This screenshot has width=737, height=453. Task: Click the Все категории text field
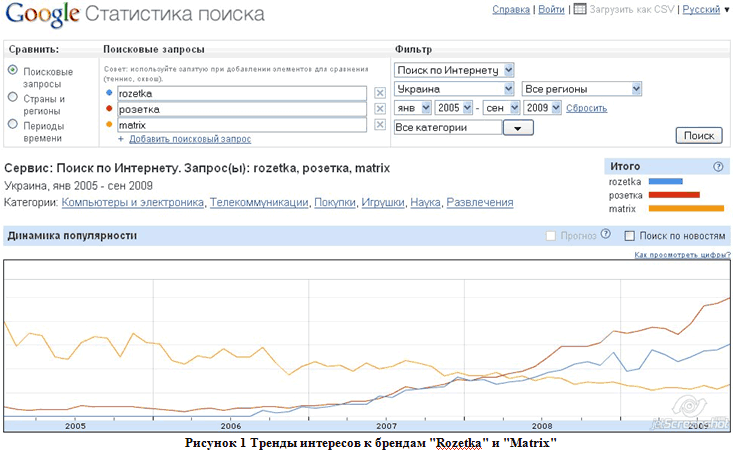pos(448,127)
